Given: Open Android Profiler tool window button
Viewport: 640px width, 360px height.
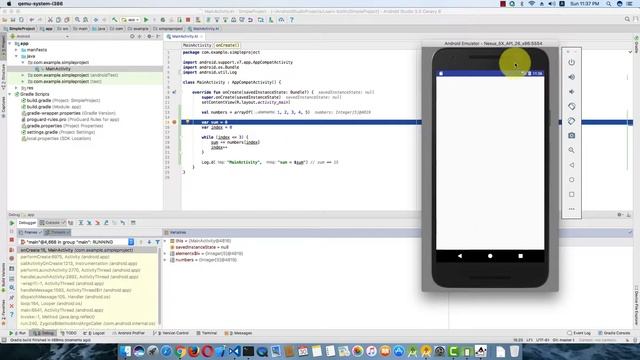Looking at the screenshot, I should point(129,333).
